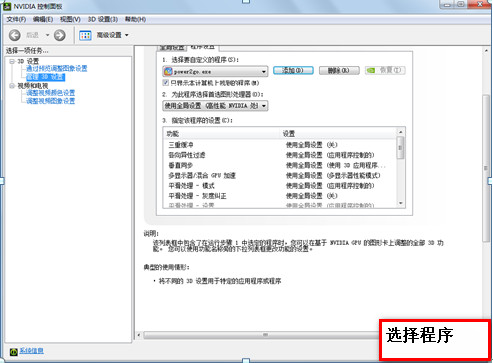
Task: Click the settings list scroll-up arrow
Action: pos(401,132)
